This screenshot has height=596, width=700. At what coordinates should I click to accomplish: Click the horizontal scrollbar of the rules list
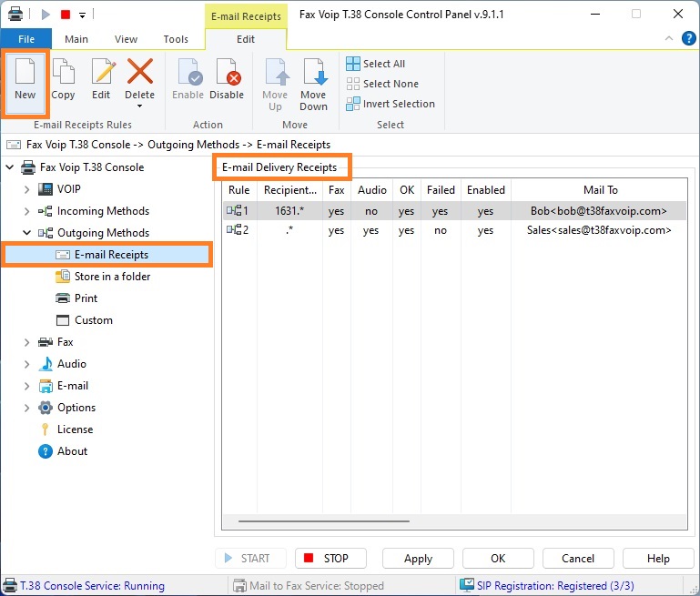tap(324, 521)
